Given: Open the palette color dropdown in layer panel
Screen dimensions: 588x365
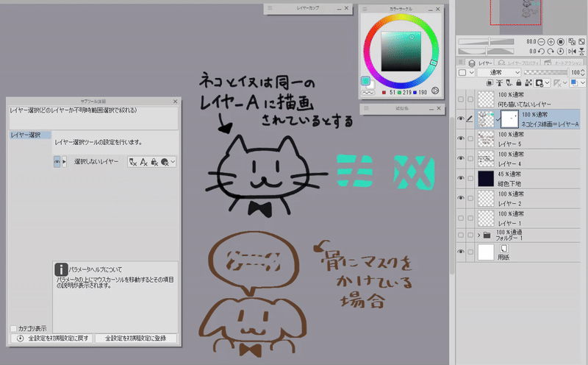Looking at the screenshot, I should click(x=467, y=72).
